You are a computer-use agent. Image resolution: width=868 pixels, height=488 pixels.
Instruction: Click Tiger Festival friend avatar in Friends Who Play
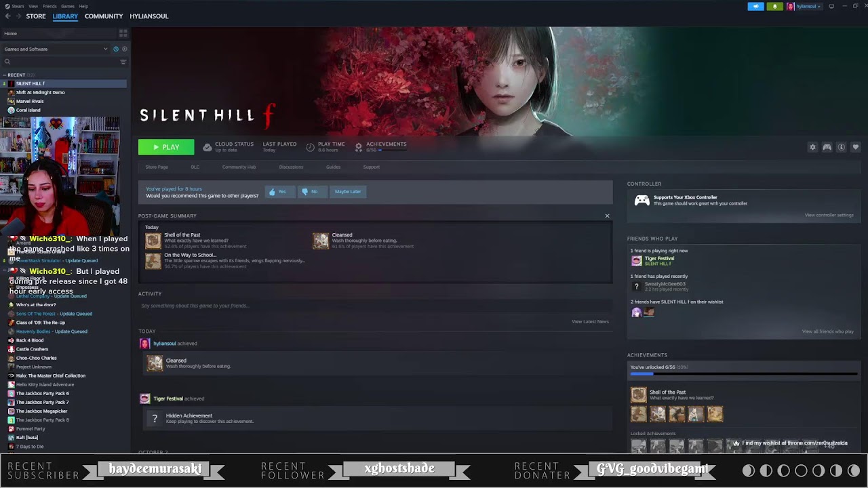(636, 260)
